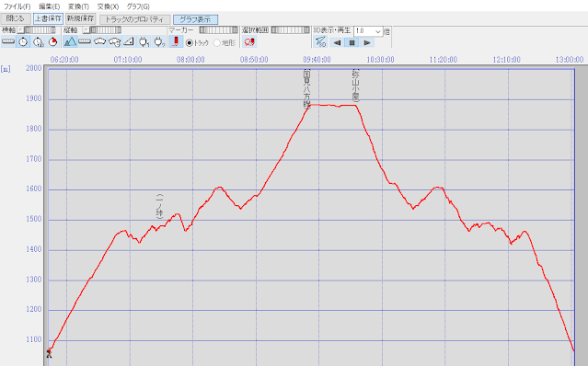Set horizontal axis to clock time icon
Image resolution: width=588 pixels, height=366 pixels.
pyautogui.click(x=23, y=42)
